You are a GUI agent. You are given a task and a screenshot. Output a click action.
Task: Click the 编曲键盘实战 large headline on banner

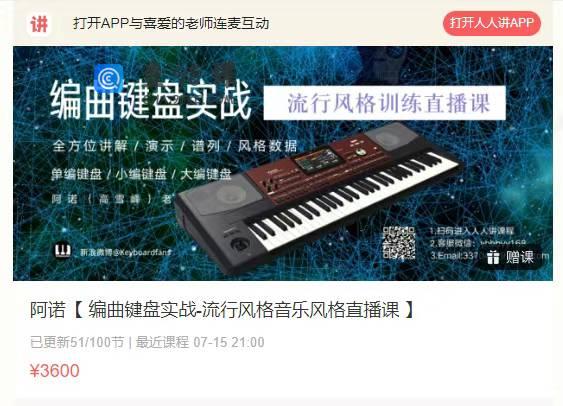pos(150,100)
